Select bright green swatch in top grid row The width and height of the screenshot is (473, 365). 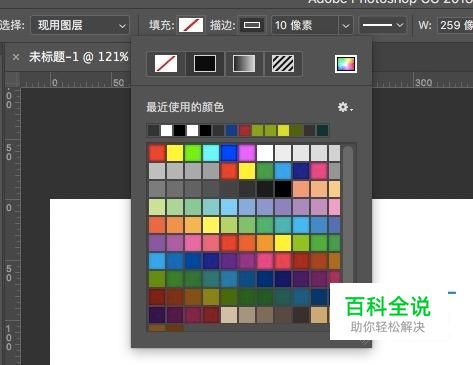tap(193, 153)
